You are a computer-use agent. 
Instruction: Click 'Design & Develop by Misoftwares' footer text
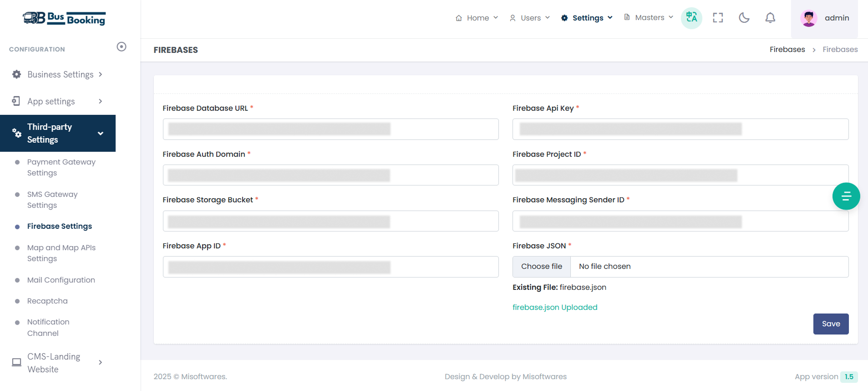point(506,376)
